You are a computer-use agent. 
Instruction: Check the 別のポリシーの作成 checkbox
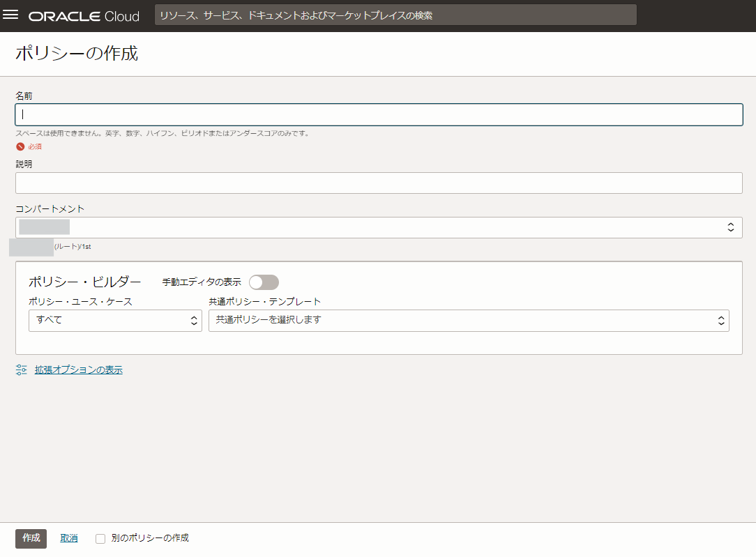pos(100,539)
